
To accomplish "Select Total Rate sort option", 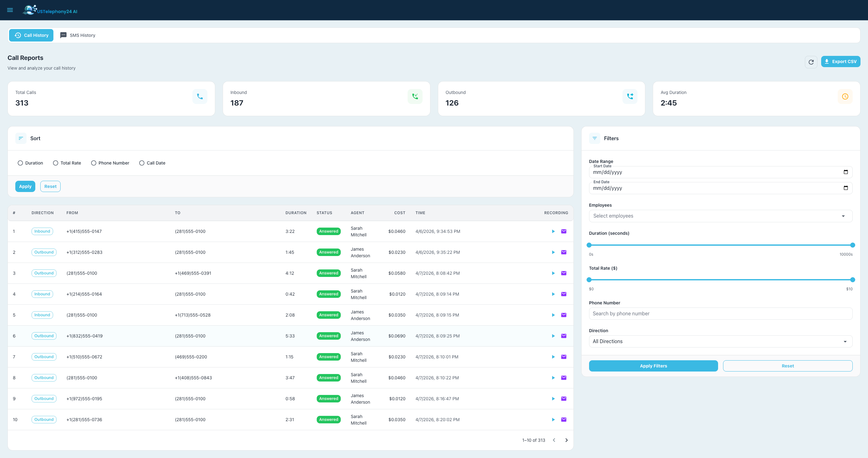I will (x=56, y=163).
